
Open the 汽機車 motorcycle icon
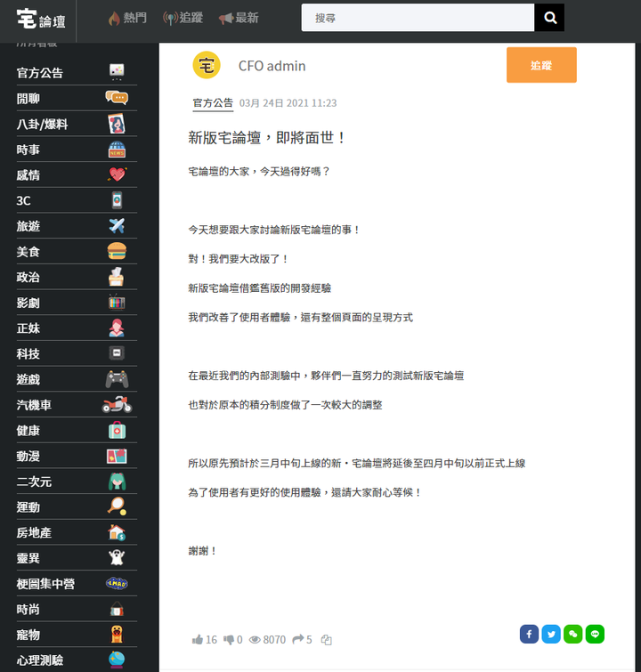click(x=117, y=405)
